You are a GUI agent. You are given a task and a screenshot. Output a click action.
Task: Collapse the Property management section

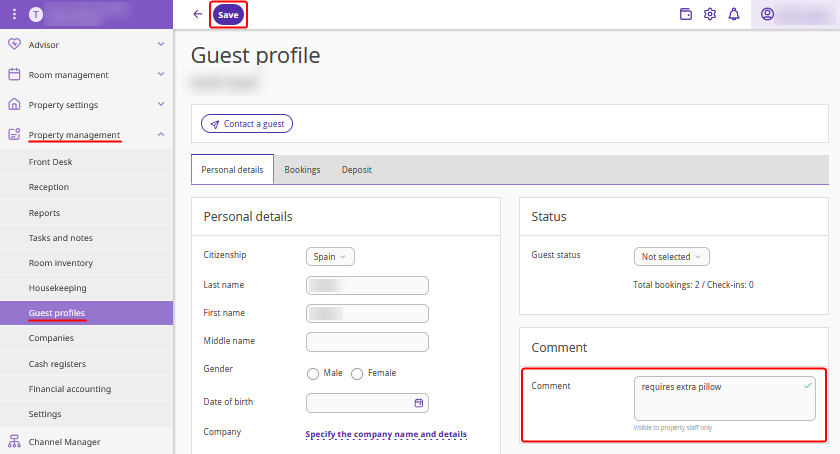pos(161,135)
